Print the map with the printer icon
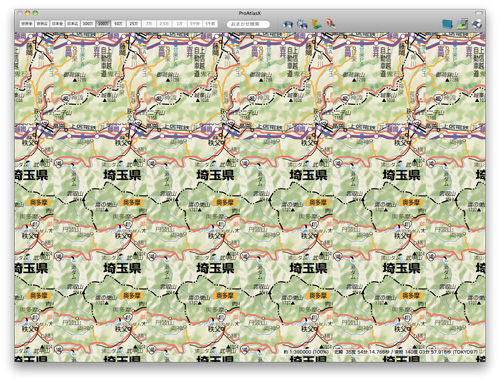This screenshot has height=382, width=500. 477,24
